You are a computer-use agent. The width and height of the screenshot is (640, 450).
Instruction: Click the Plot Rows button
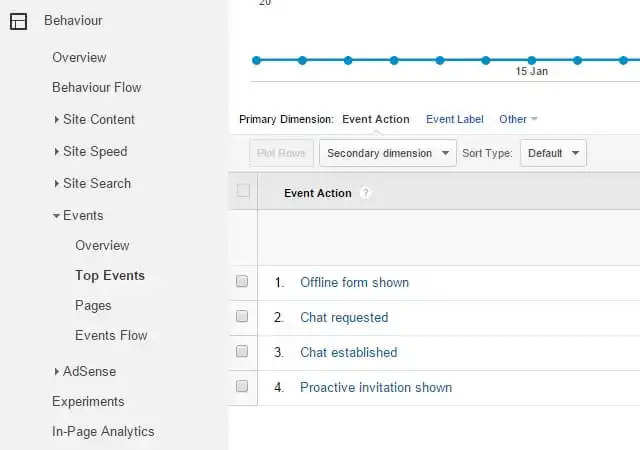point(281,153)
